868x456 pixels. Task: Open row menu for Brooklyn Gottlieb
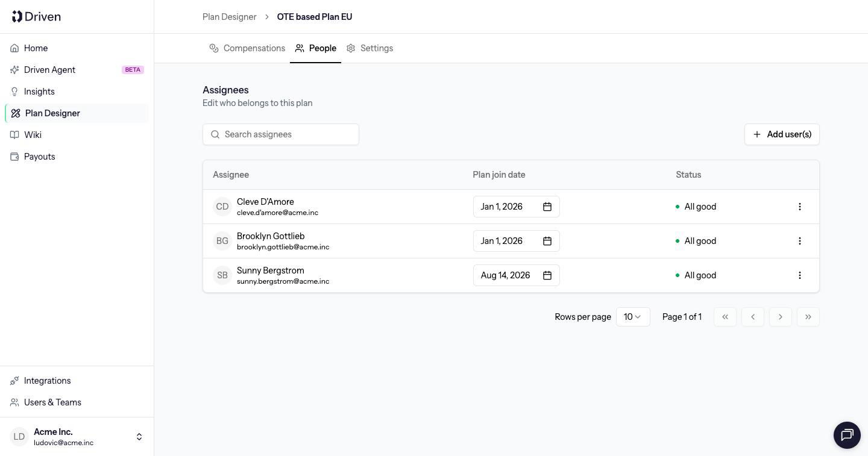pyautogui.click(x=800, y=241)
